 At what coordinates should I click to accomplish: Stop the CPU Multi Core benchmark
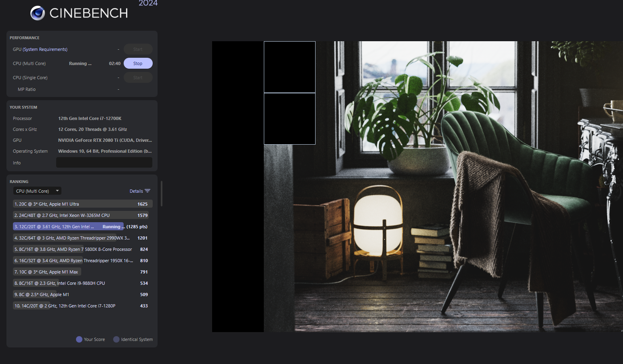point(138,63)
